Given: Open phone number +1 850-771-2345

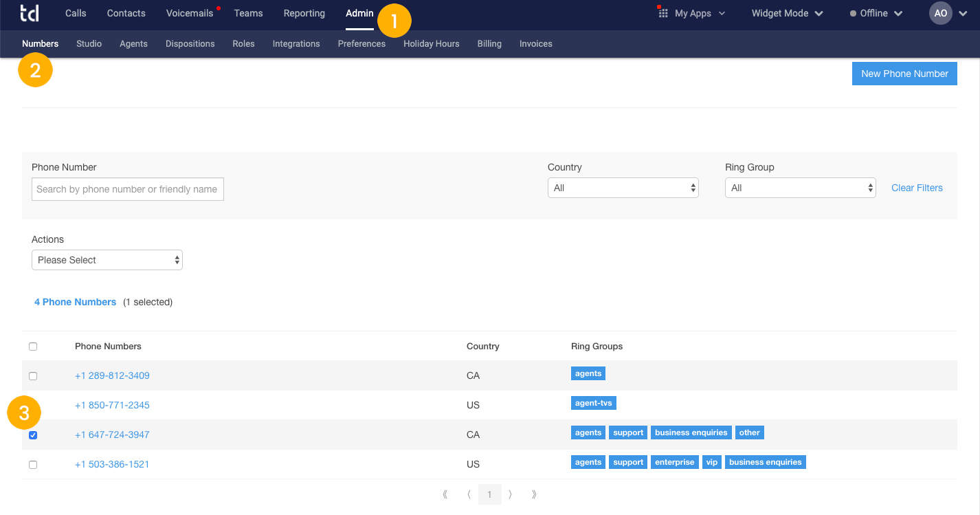Looking at the screenshot, I should (112, 405).
